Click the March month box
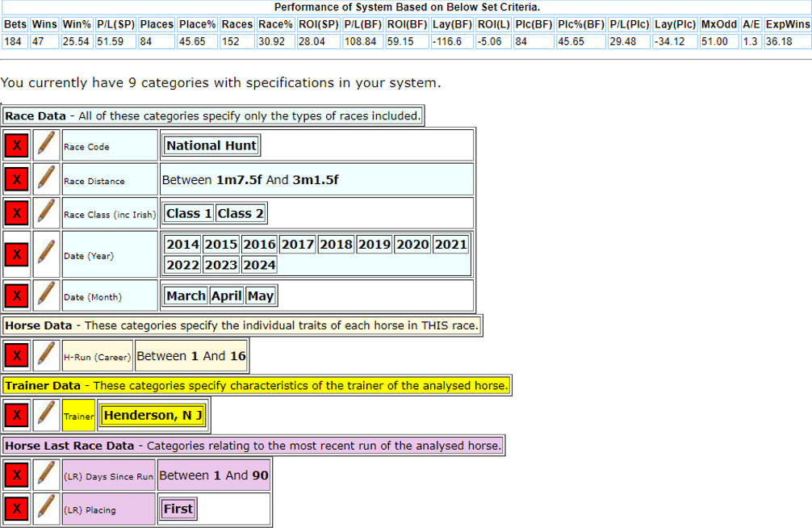 point(186,295)
